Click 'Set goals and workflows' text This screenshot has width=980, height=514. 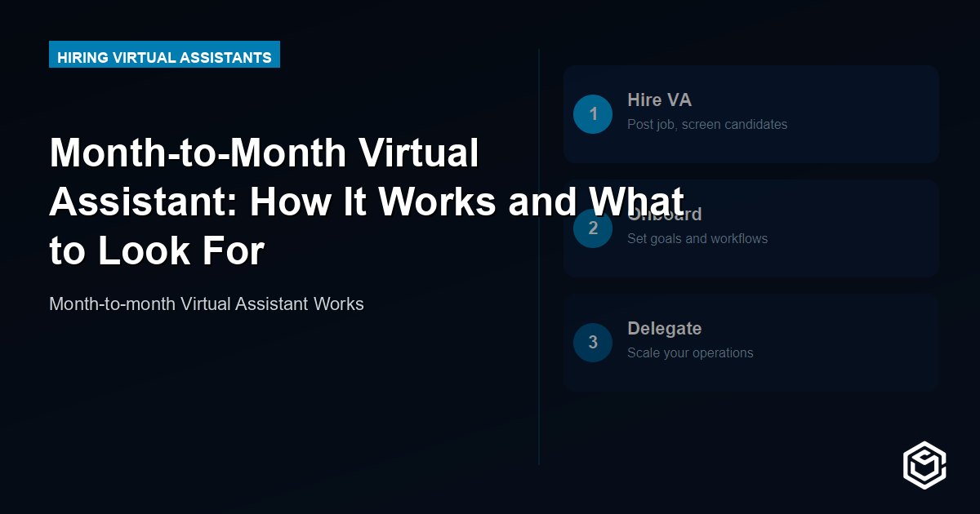pos(697,239)
